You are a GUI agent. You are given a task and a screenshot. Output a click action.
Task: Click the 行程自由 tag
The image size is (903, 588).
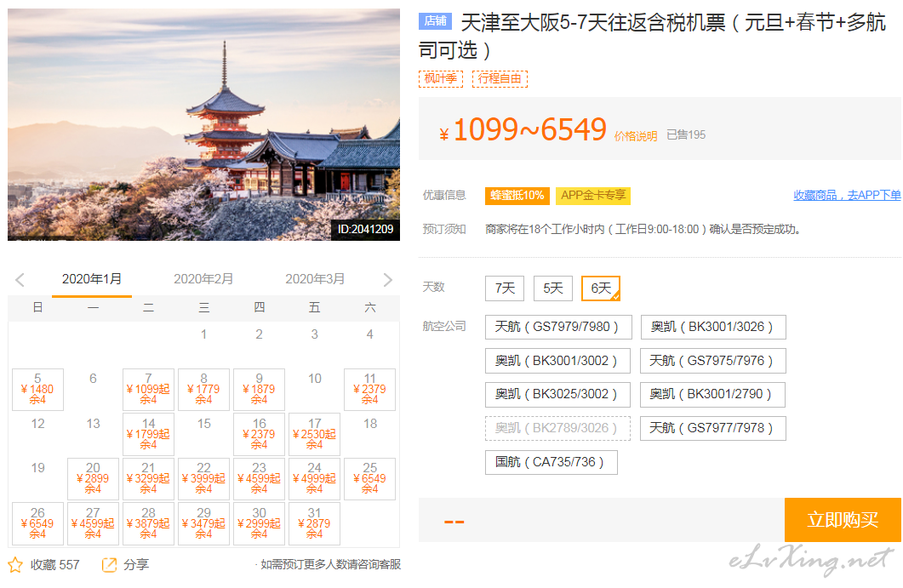click(500, 79)
